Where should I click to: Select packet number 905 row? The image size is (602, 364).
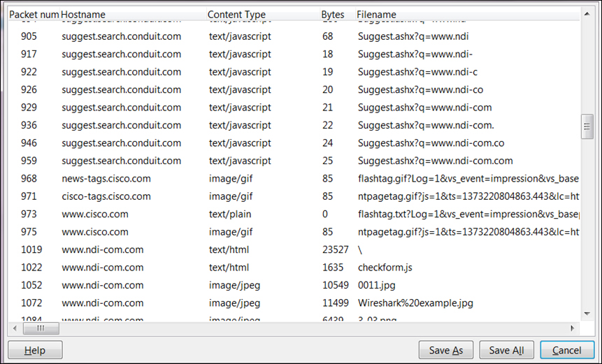pyautogui.click(x=294, y=36)
